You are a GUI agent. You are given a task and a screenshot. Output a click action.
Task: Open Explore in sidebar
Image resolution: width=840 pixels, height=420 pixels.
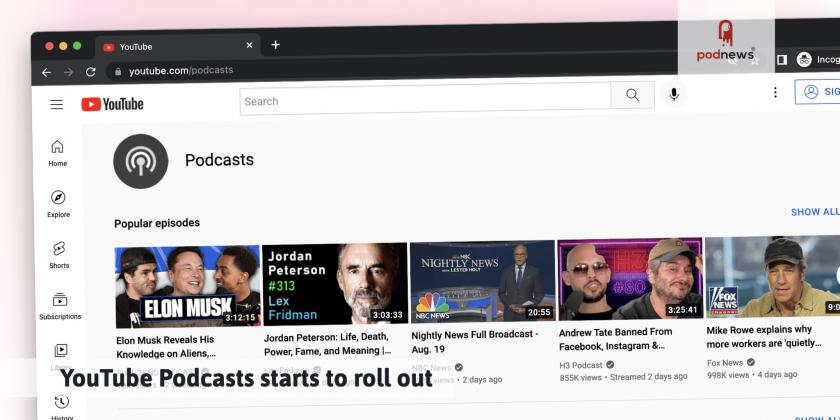coord(58,204)
